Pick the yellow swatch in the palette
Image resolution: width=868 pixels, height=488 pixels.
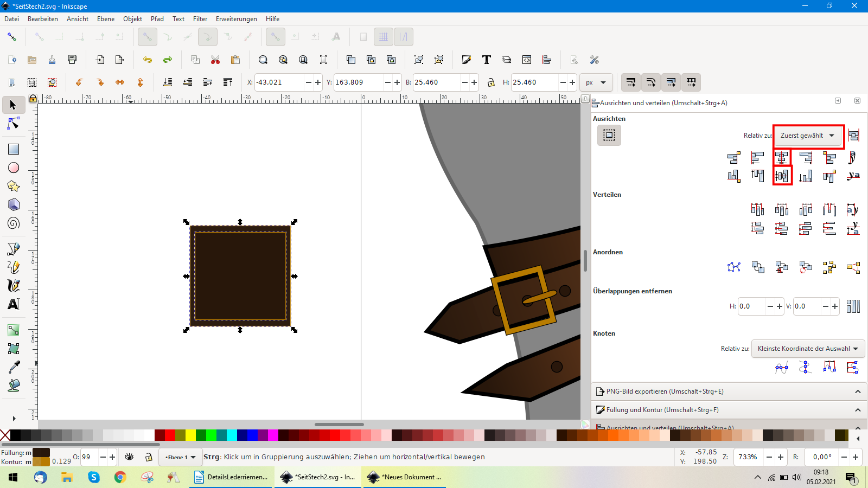190,435
